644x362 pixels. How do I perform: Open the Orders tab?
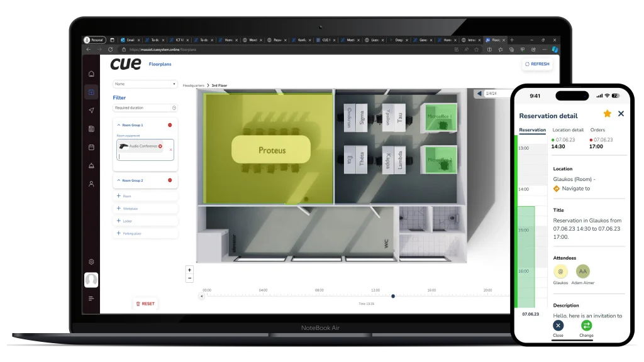(x=597, y=130)
